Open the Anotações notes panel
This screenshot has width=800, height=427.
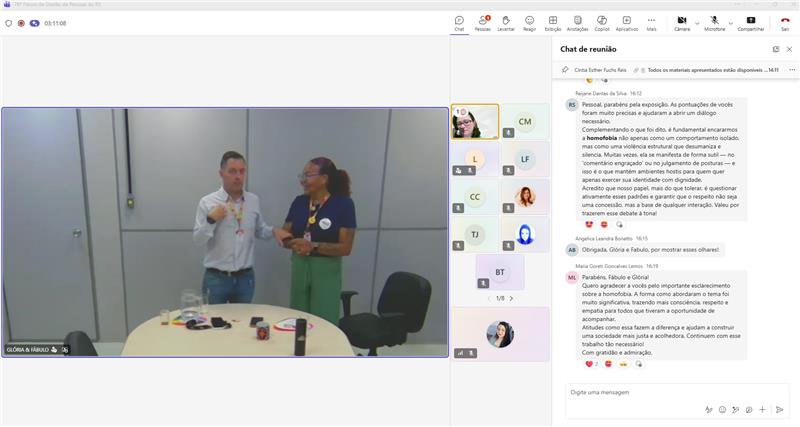pos(577,22)
